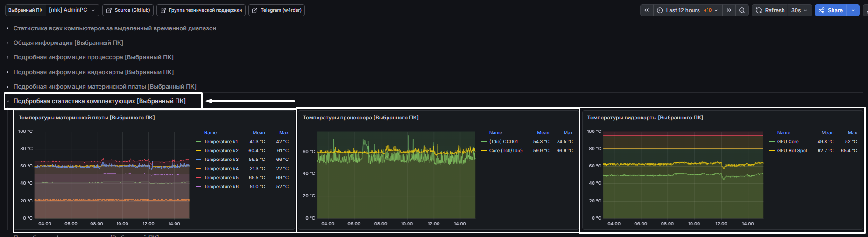Toggle Core (Tctl/Tdie) series in legend
868x237 pixels.
[506, 151]
